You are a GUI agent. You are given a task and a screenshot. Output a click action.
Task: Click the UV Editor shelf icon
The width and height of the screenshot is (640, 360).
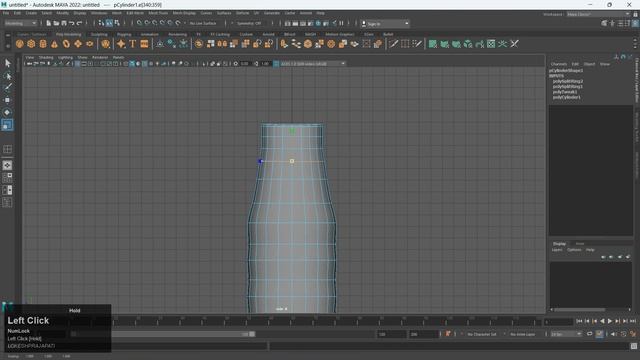[x=491, y=44]
